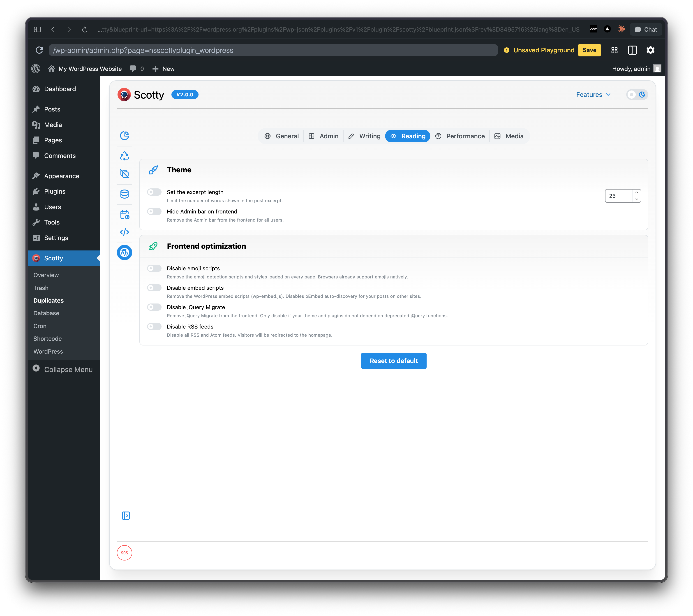This screenshot has height=616, width=693.
Task: Turn on Disable RSS feeds toggle
Action: click(154, 326)
